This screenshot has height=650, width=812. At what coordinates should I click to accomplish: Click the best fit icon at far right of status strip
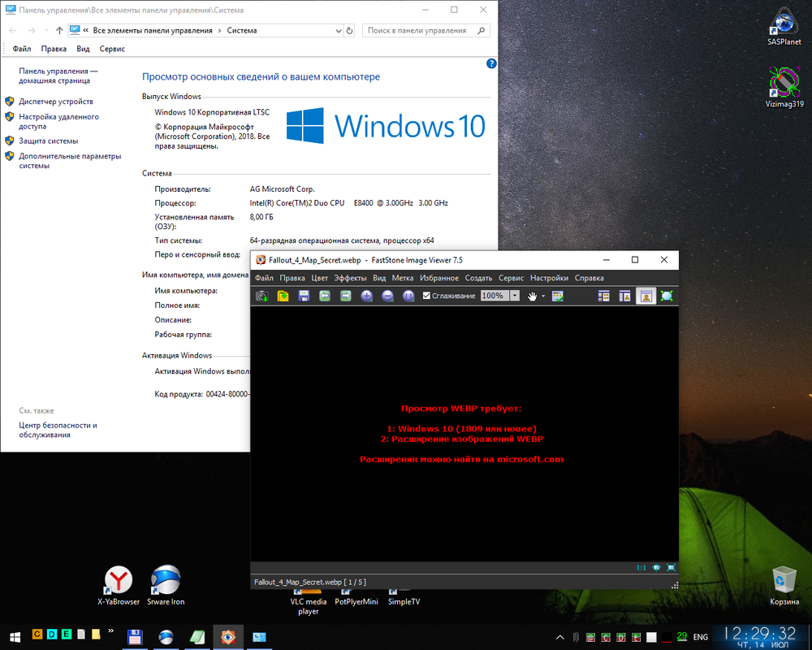point(672,568)
